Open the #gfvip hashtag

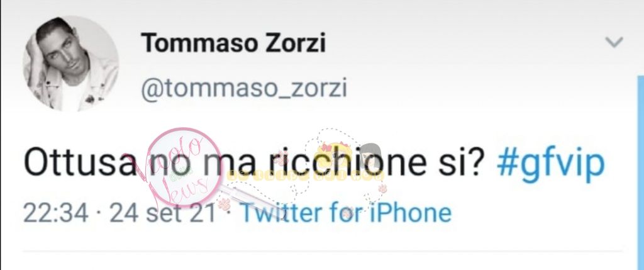point(551,163)
